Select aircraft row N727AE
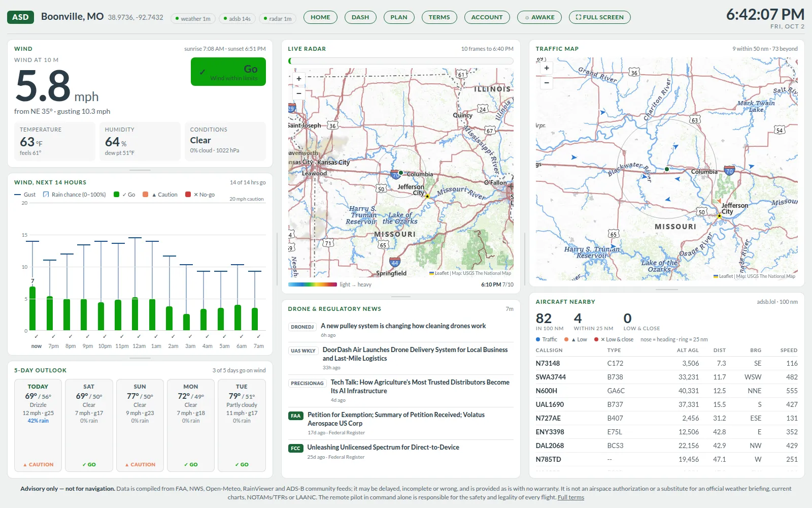 click(x=666, y=418)
